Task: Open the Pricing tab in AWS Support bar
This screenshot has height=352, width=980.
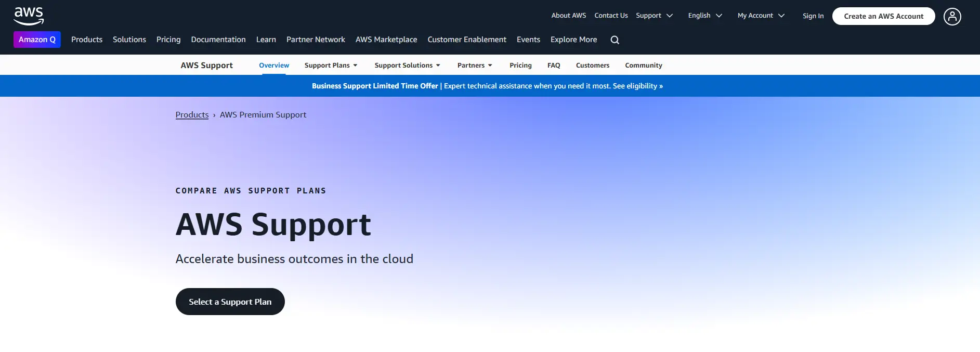Action: (x=520, y=66)
